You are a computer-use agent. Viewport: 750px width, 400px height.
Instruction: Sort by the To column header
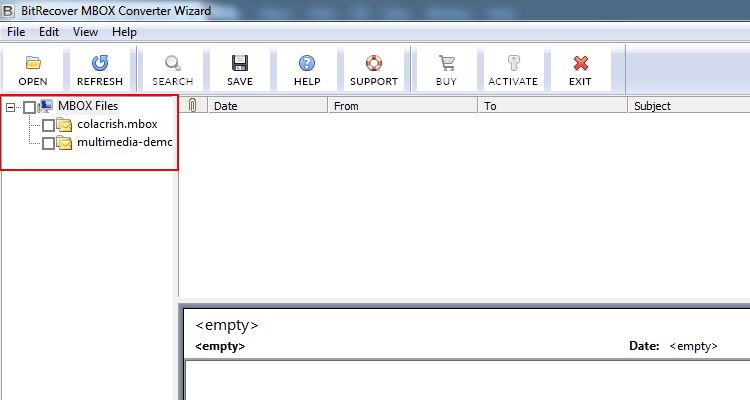click(553, 105)
